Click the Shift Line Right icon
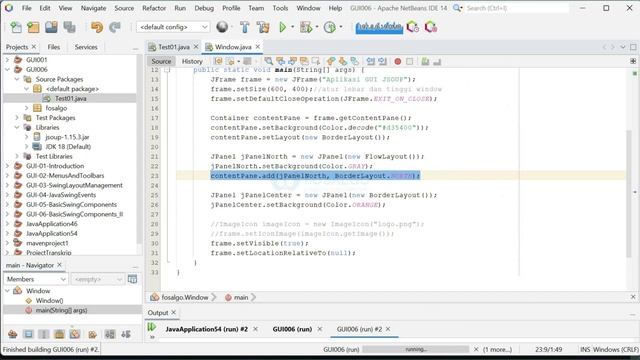This screenshot has width=640, height=360. pos(382,61)
